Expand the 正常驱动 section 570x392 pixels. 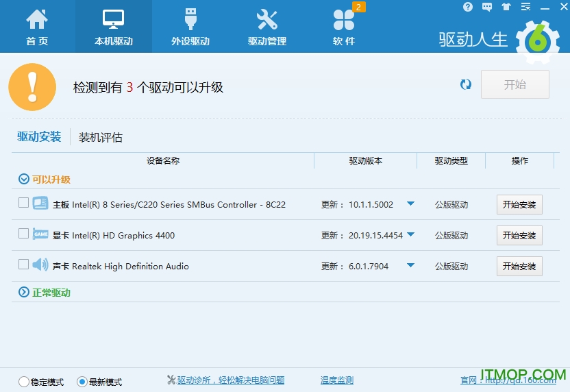pyautogui.click(x=24, y=293)
